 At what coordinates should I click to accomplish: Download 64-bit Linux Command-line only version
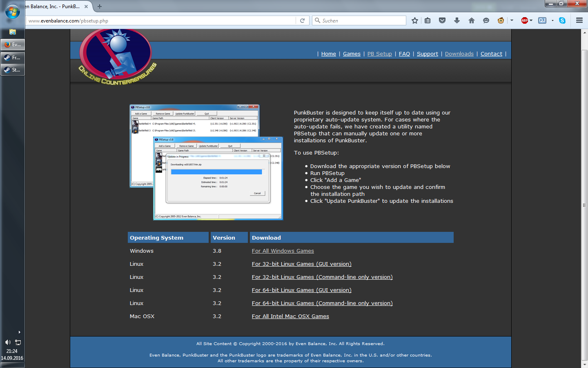click(322, 303)
